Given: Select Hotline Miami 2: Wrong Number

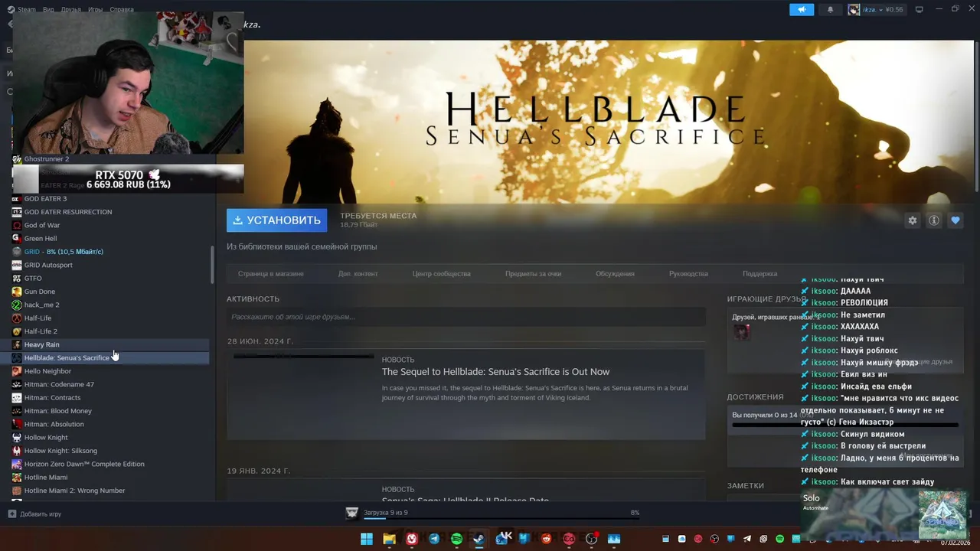Looking at the screenshot, I should (x=74, y=491).
